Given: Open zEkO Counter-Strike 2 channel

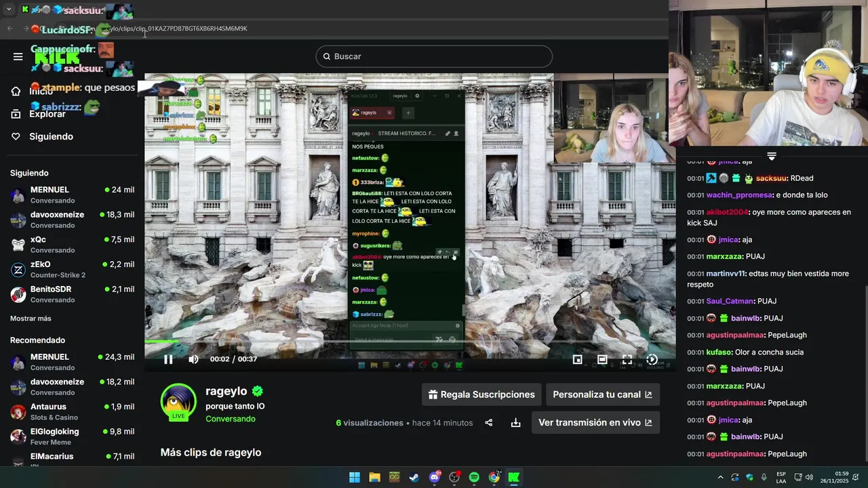Looking at the screenshot, I should [x=73, y=269].
